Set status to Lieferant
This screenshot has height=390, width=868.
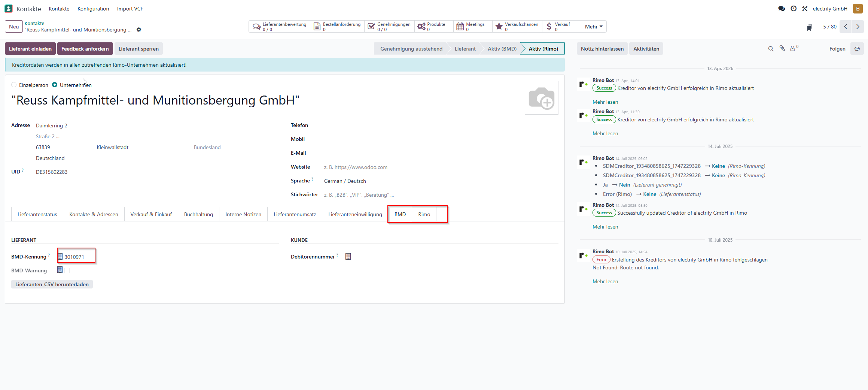465,49
